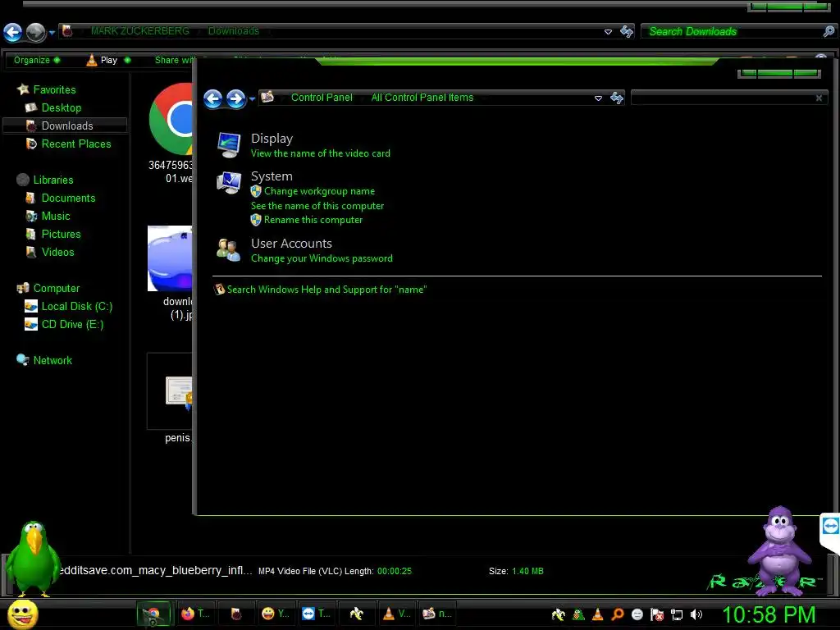Viewport: 840px width, 630px height.
Task: Select Documents library in navigation pane
Action: [68, 199]
